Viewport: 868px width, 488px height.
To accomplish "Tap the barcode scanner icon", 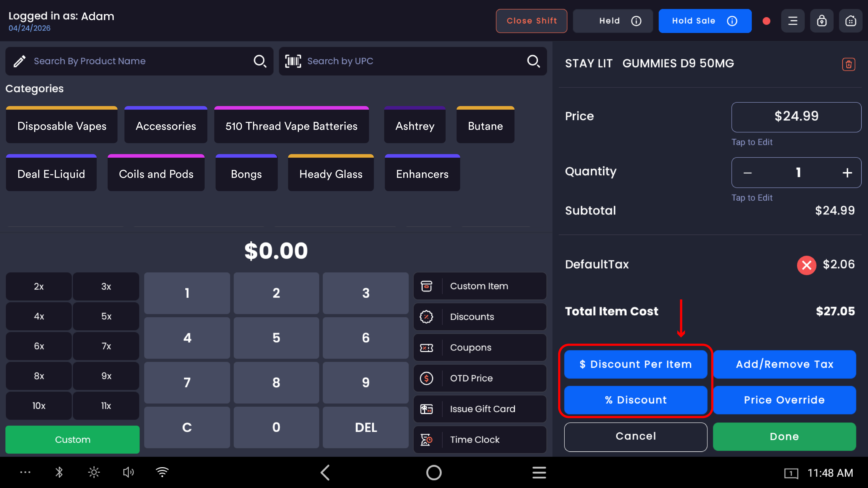I will 293,61.
